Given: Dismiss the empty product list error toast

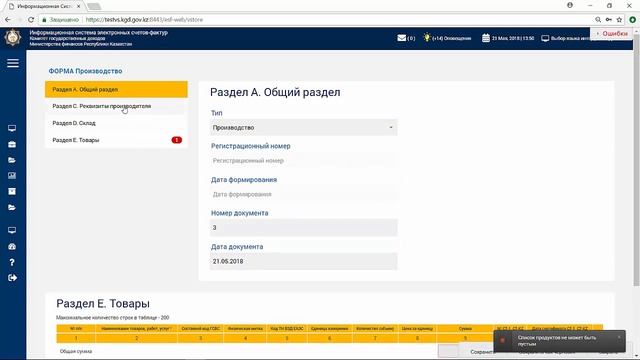Looking at the screenshot, I should pyautogui.click(x=619, y=337).
